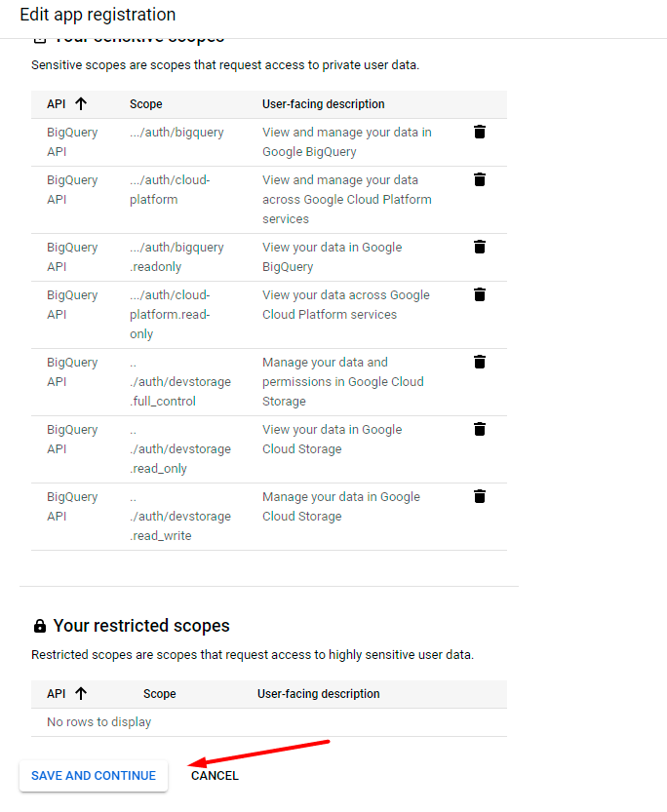The height and width of the screenshot is (812, 667).
Task: Click the CANCEL button
Action: [215, 776]
